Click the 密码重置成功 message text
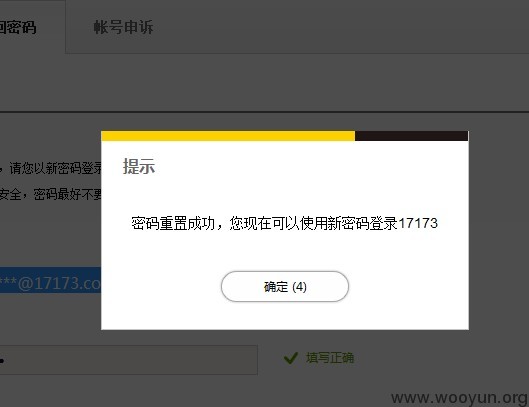 click(x=173, y=223)
